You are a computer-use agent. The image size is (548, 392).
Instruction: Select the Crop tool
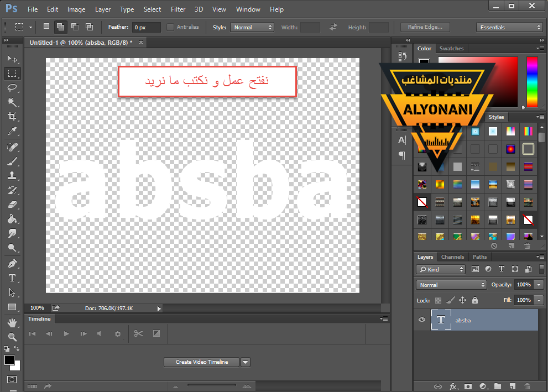click(12, 117)
